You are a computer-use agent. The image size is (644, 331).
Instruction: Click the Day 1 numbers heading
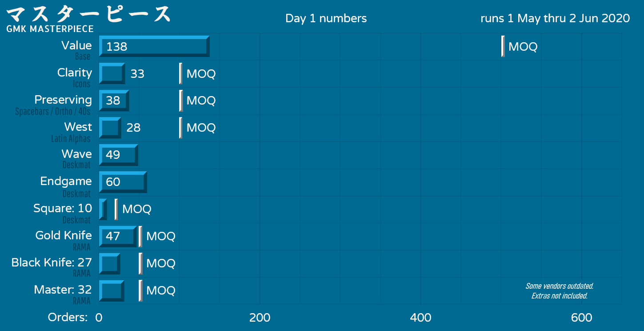(326, 18)
